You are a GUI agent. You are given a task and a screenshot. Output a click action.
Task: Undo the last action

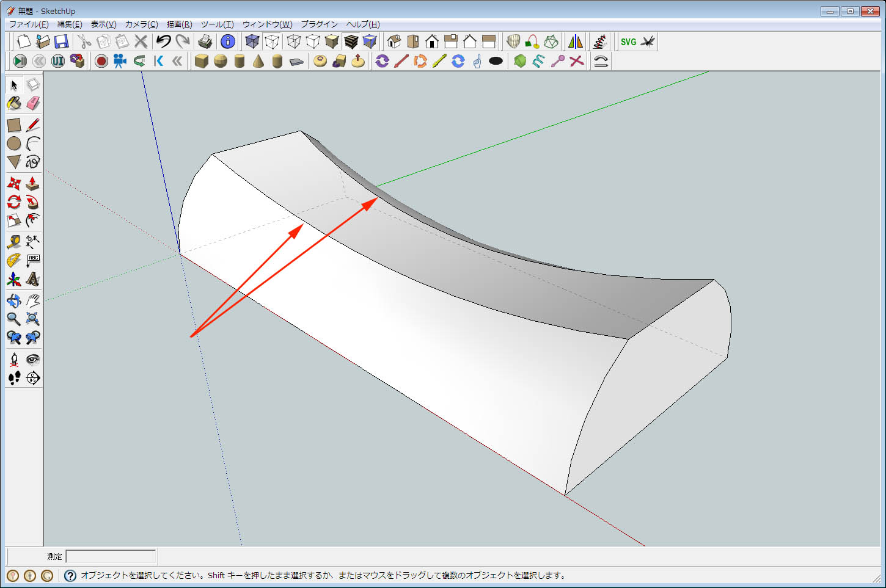point(163,42)
